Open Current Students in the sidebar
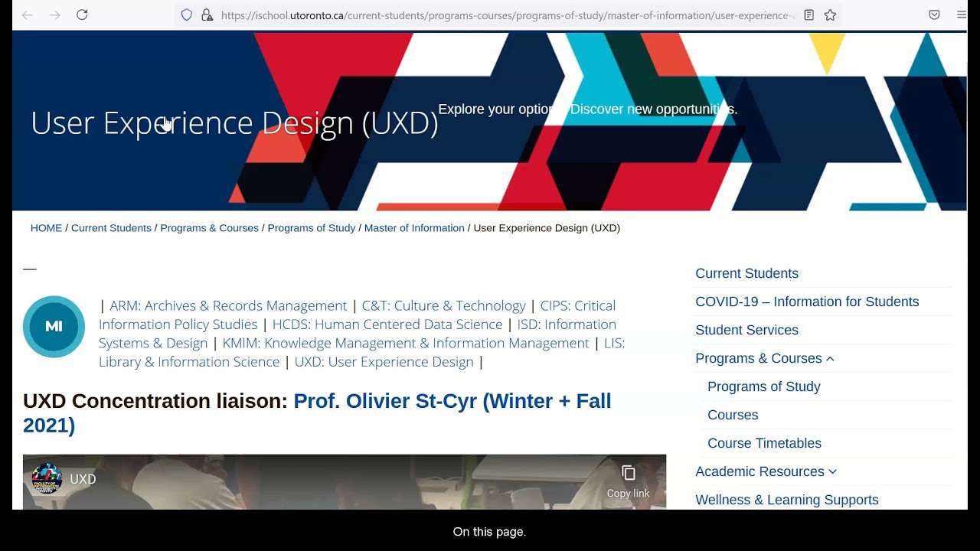The width and height of the screenshot is (980, 551). pos(746,273)
